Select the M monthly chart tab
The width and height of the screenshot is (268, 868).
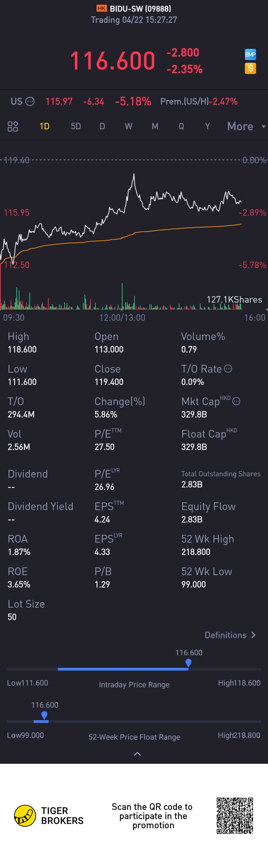click(155, 126)
